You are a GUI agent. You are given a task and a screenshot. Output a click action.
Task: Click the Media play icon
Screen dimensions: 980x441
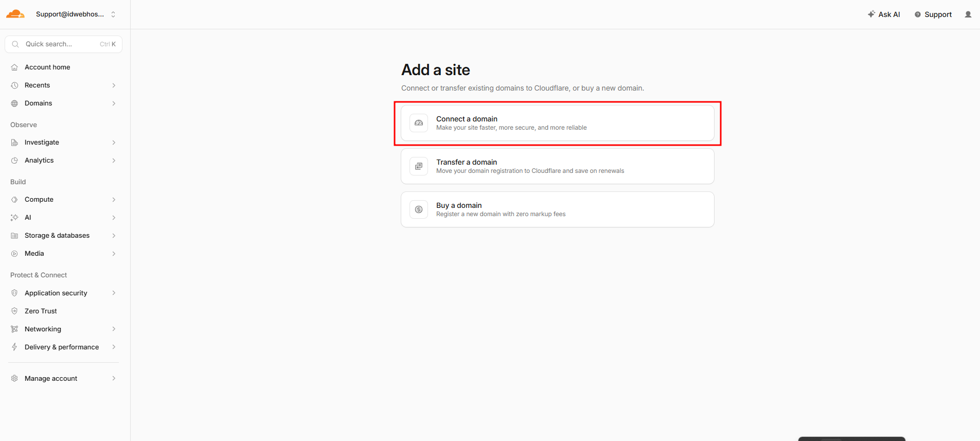(x=14, y=254)
